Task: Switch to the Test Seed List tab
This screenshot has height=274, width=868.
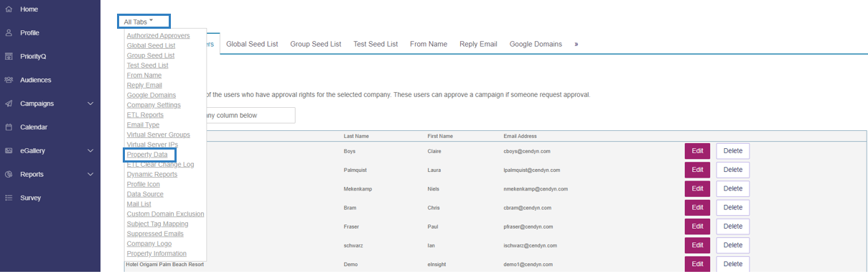Action: tap(375, 44)
